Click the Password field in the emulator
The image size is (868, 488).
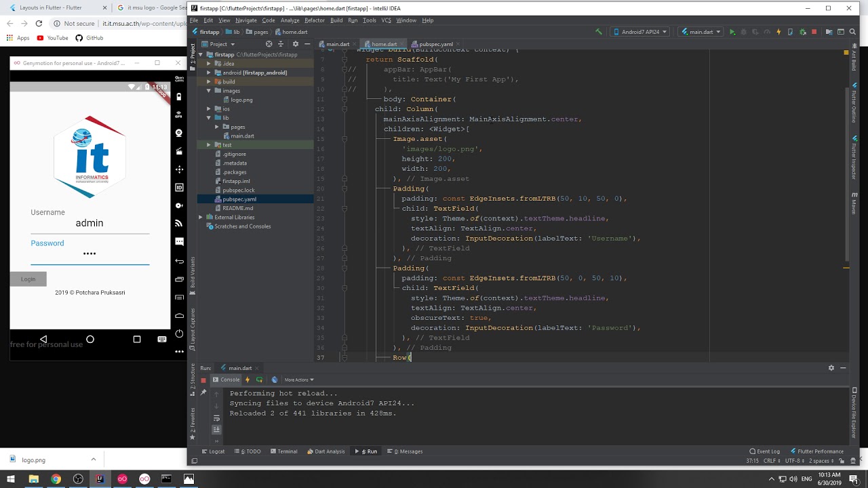pos(90,253)
